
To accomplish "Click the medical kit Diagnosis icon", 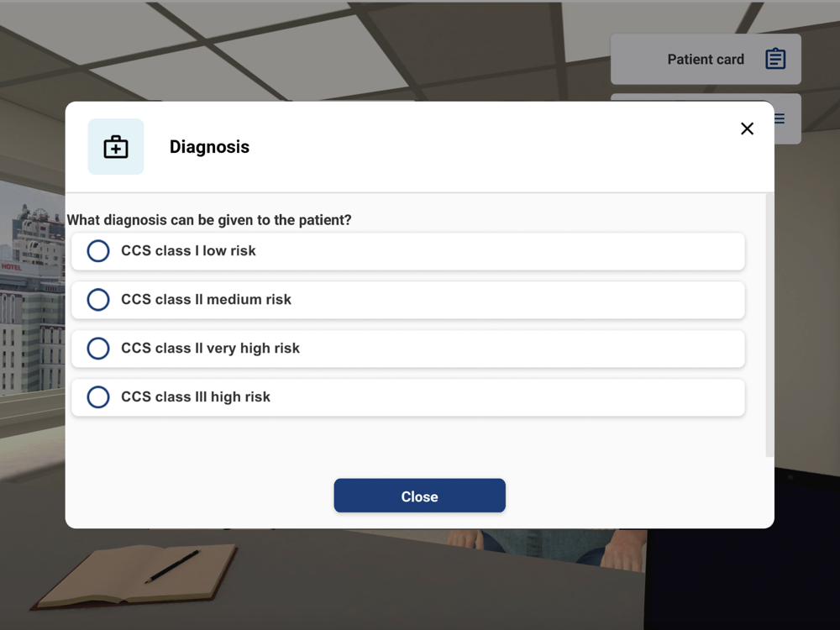I will coord(116,147).
